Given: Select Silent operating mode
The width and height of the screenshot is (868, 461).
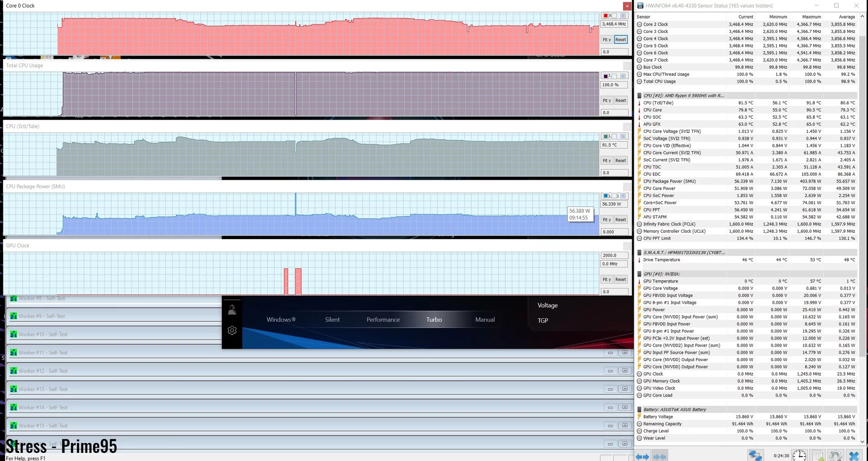Looking at the screenshot, I should pyautogui.click(x=332, y=320).
